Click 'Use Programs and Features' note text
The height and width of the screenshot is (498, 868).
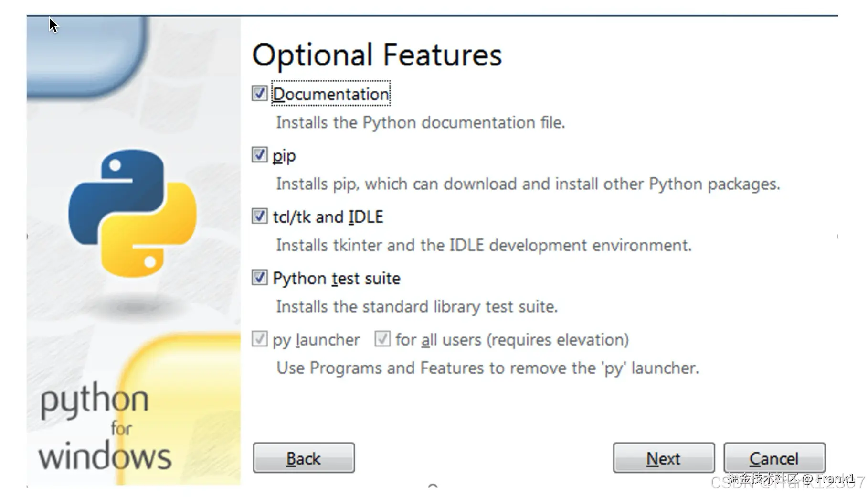point(487,368)
